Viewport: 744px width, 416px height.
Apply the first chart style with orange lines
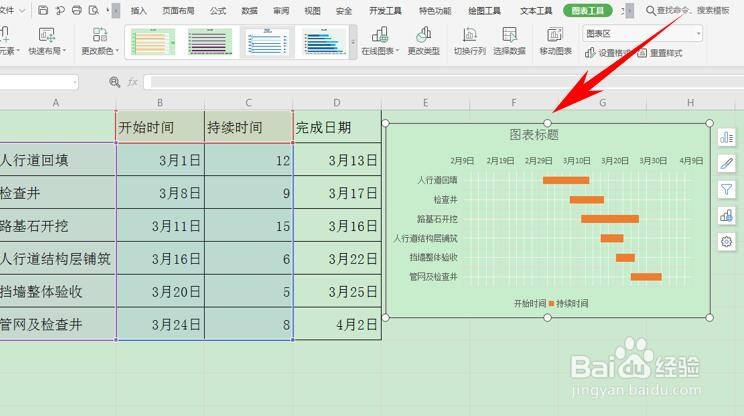[x=153, y=42]
